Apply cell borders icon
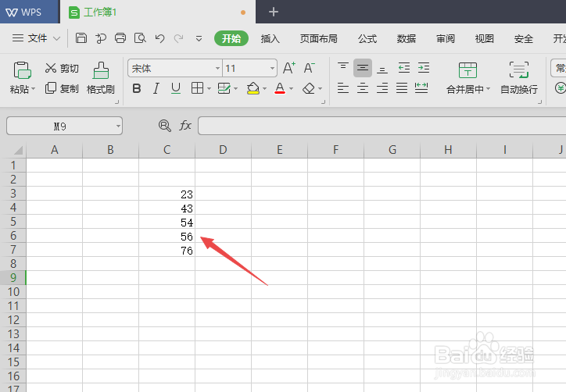This screenshot has width=566, height=392. point(197,88)
